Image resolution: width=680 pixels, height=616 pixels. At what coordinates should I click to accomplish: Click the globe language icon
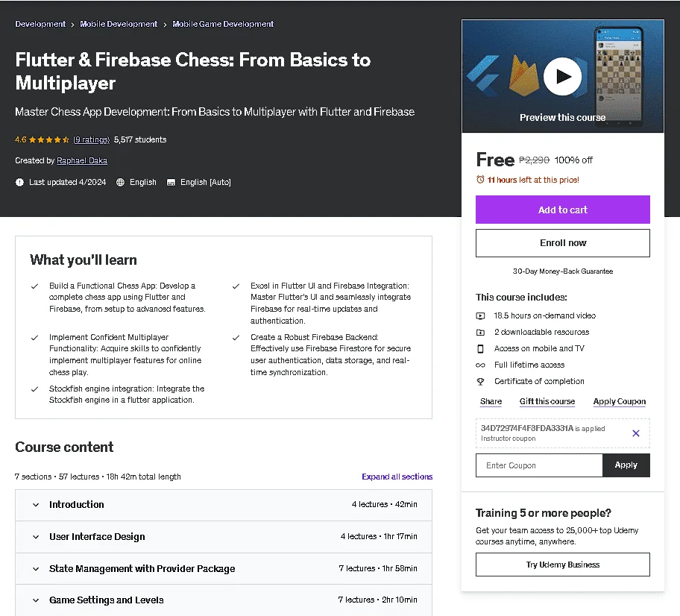pos(120,183)
